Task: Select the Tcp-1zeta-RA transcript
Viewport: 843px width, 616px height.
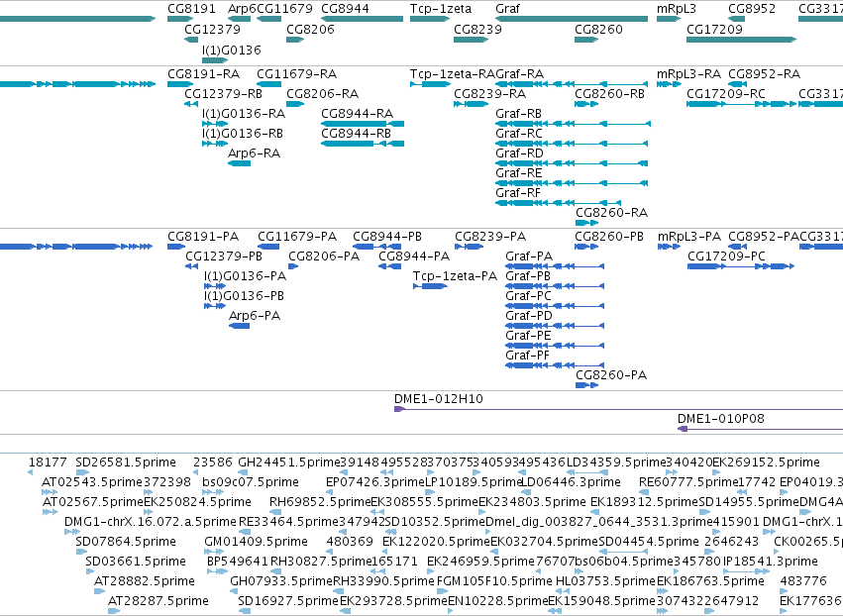Action: [x=430, y=84]
